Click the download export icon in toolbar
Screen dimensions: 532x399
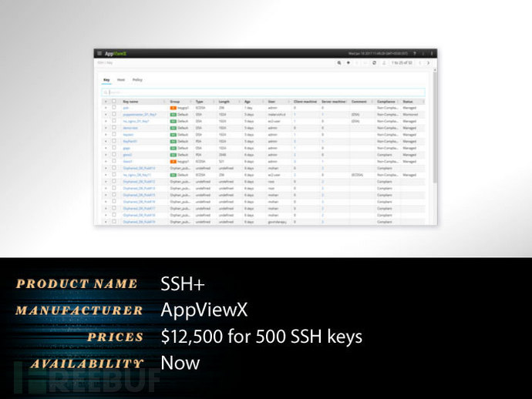[384, 62]
